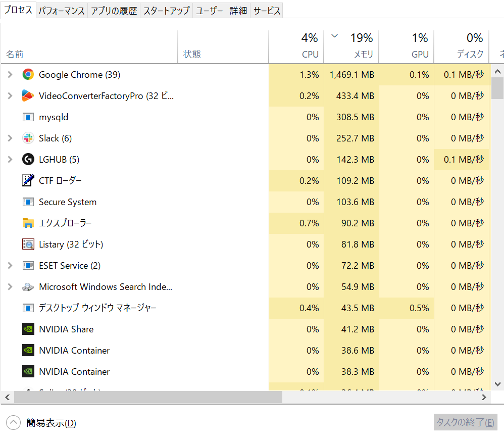504x441 pixels.
Task: Click the 簡易表示 button
Action: (41, 423)
